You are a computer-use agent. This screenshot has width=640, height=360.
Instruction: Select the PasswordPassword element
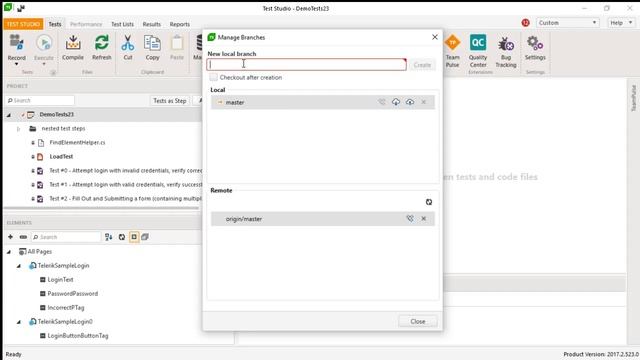(x=73, y=293)
